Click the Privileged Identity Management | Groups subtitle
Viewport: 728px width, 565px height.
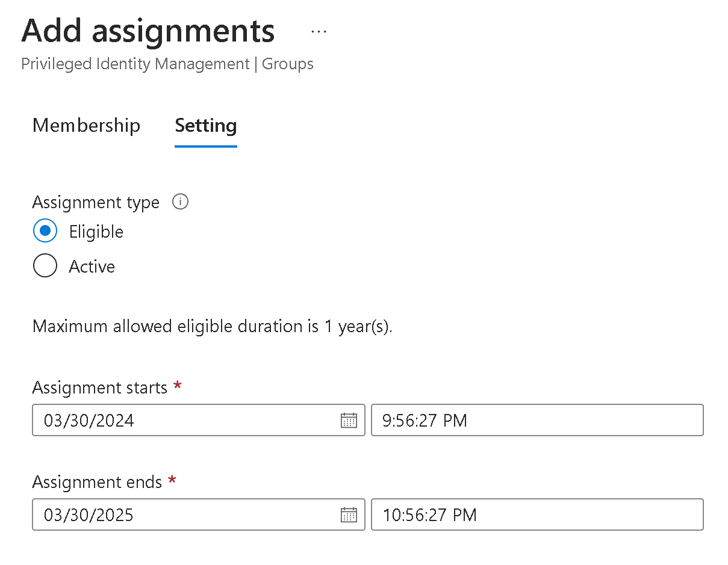167,64
